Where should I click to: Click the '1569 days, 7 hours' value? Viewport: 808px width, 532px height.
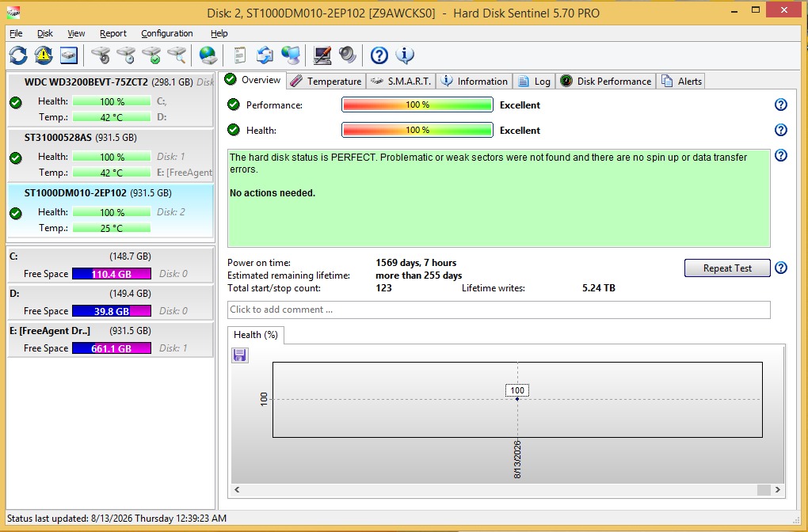416,263
